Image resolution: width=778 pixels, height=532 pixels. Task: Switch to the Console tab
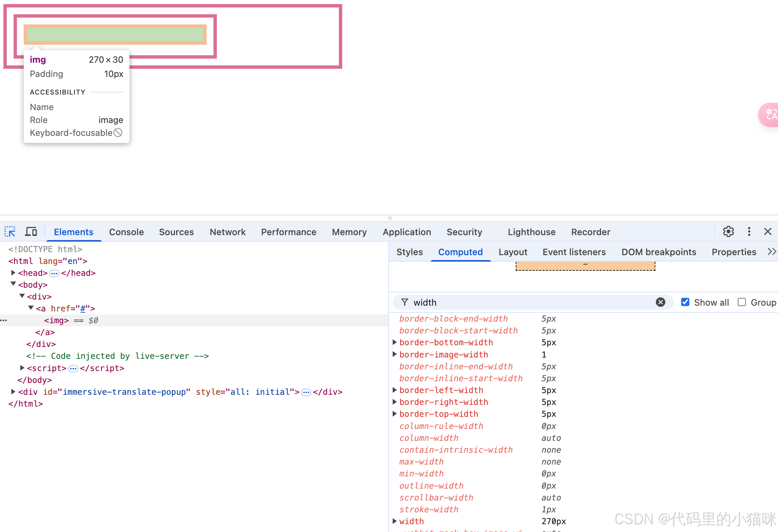pos(126,232)
